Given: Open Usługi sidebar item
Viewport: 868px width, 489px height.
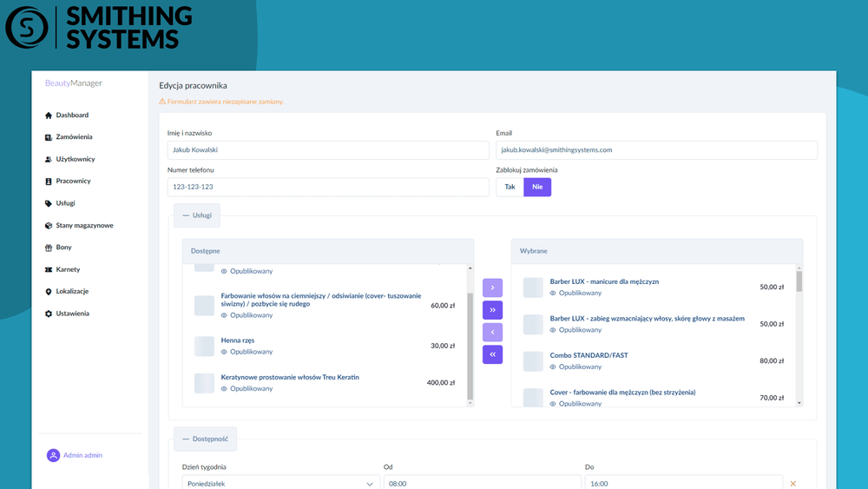Looking at the screenshot, I should 65,203.
